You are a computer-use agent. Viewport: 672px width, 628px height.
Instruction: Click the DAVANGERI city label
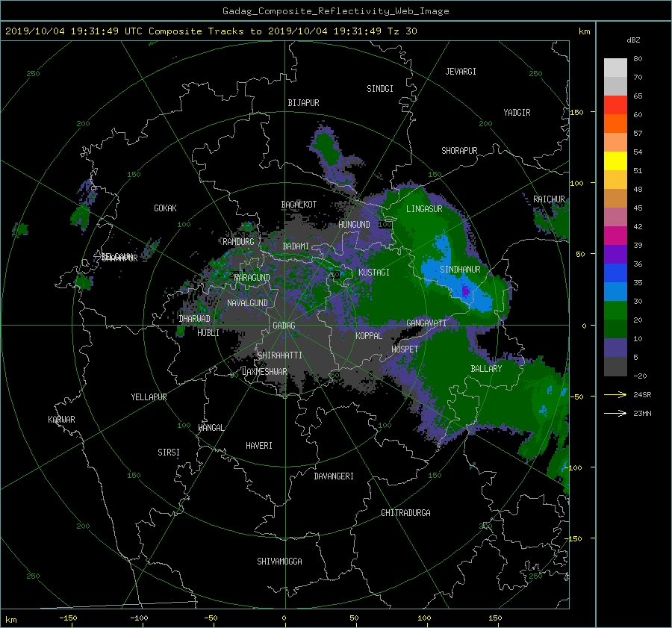[334, 476]
